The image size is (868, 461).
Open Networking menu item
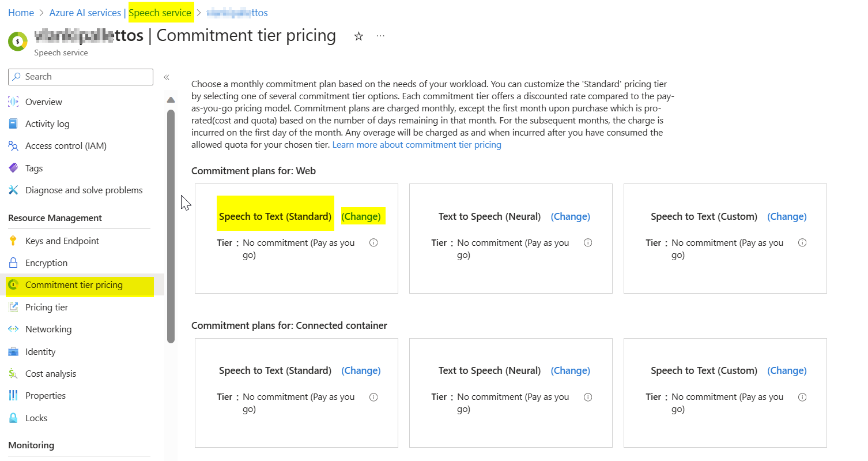(48, 329)
